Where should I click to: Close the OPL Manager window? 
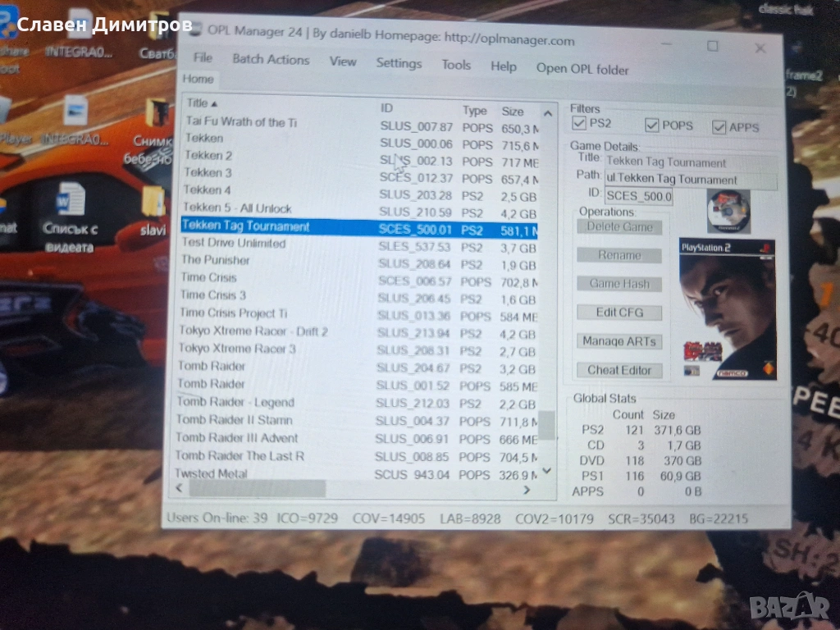pyautogui.click(x=760, y=48)
